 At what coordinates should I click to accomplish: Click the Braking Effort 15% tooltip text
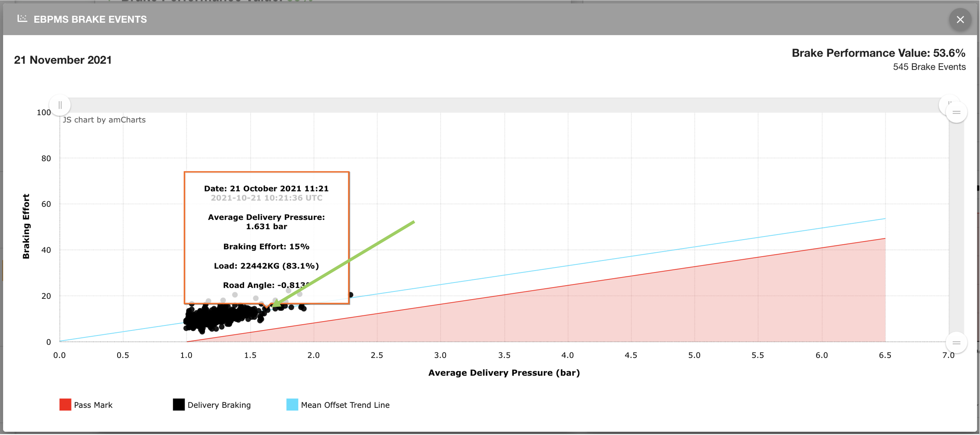coord(266,246)
